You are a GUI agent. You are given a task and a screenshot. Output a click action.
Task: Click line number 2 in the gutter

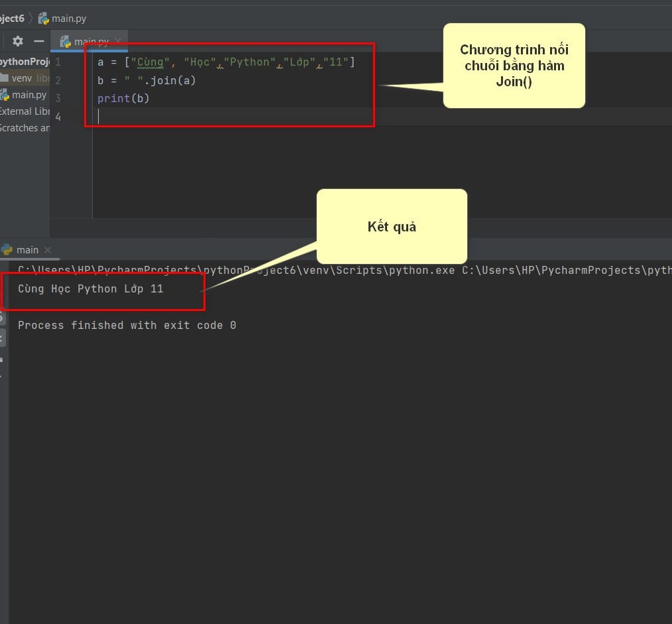(x=58, y=80)
